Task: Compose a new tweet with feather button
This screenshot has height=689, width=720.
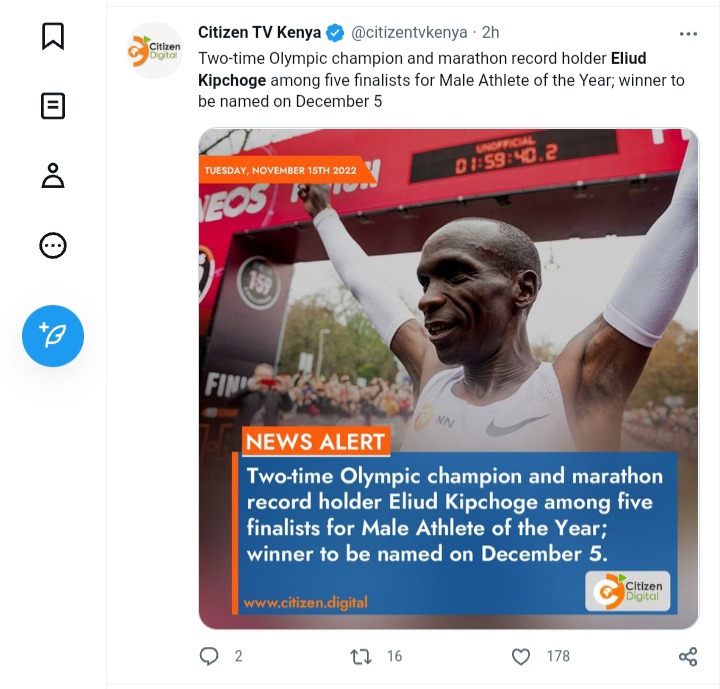Action: [53, 336]
